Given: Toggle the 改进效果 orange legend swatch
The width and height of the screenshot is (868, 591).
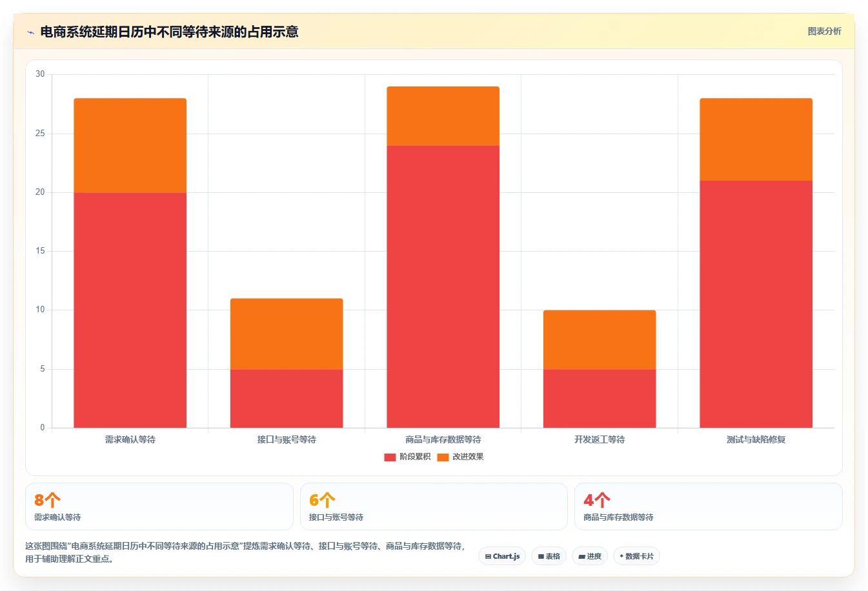Looking at the screenshot, I should (443, 457).
